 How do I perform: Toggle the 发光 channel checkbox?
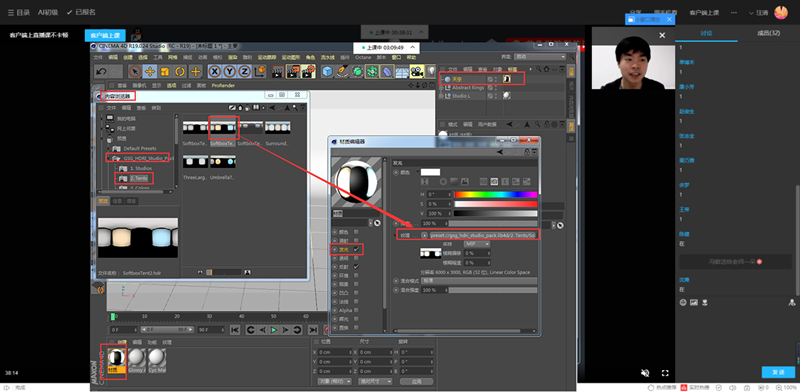coord(356,250)
